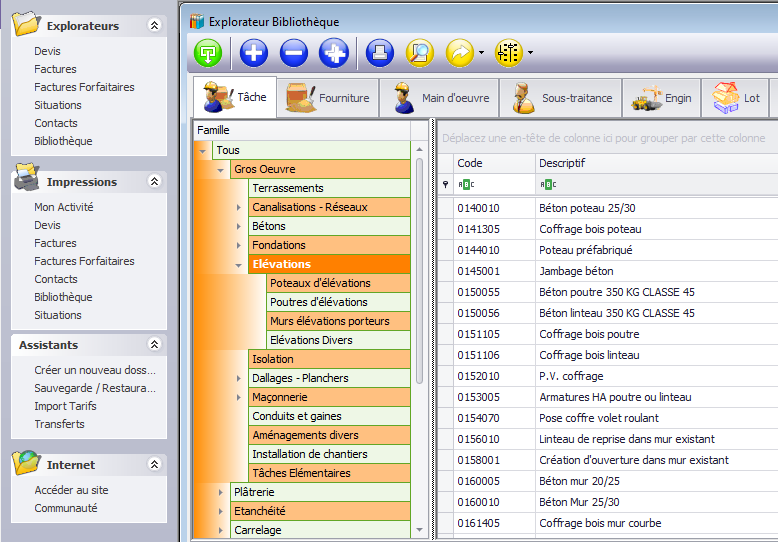Click the blue plus add button

point(254,53)
